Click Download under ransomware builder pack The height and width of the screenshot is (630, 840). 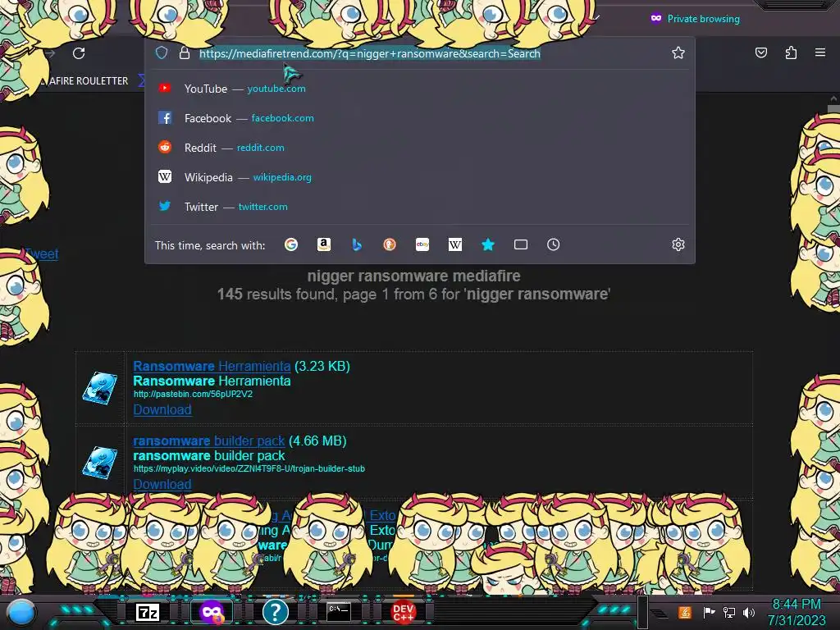162,484
